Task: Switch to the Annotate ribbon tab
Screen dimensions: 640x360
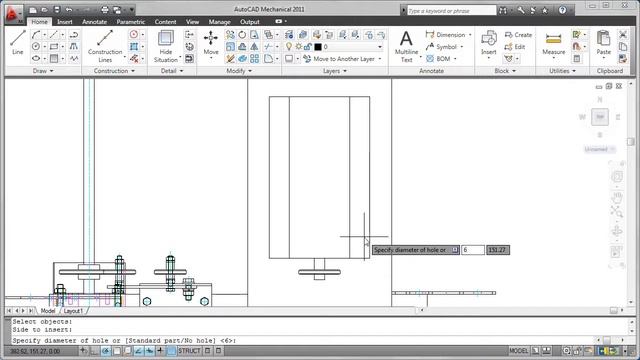Action: click(x=94, y=22)
